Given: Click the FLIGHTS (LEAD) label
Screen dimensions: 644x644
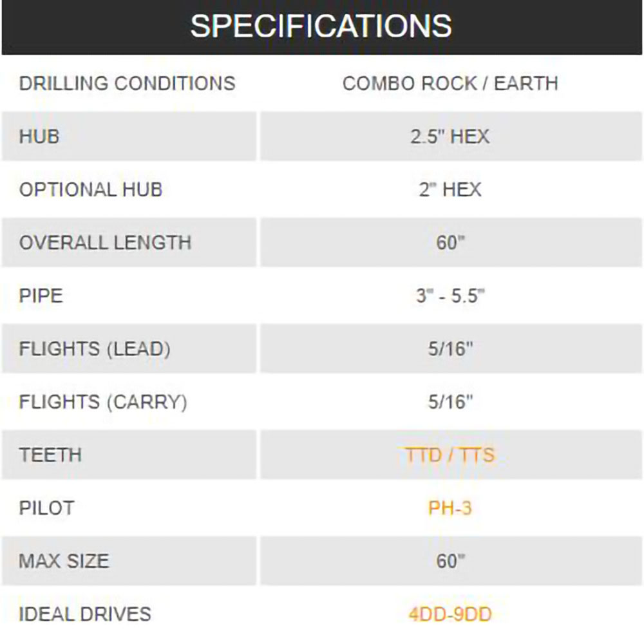Looking at the screenshot, I should coord(95,349).
